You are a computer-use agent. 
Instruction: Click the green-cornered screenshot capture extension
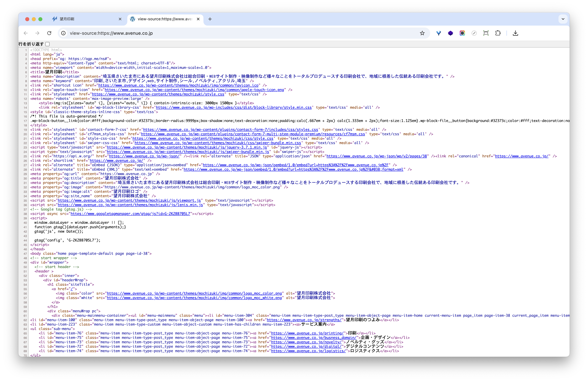click(486, 33)
